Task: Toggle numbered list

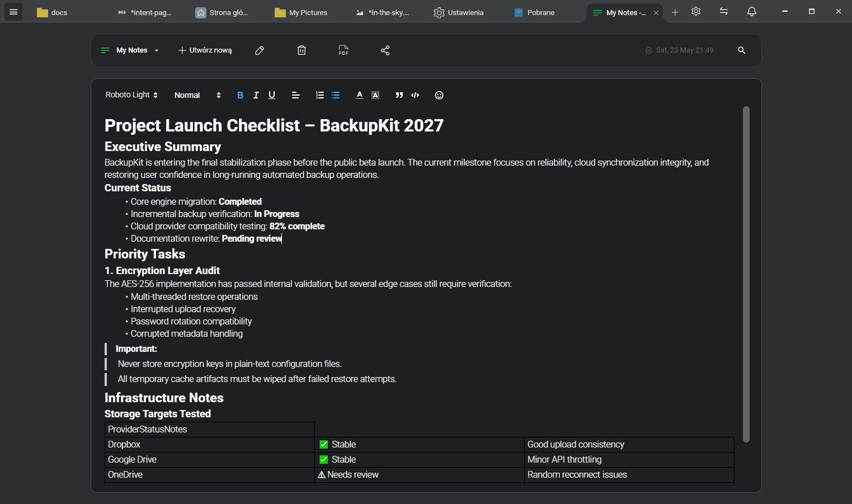Action: [x=320, y=95]
